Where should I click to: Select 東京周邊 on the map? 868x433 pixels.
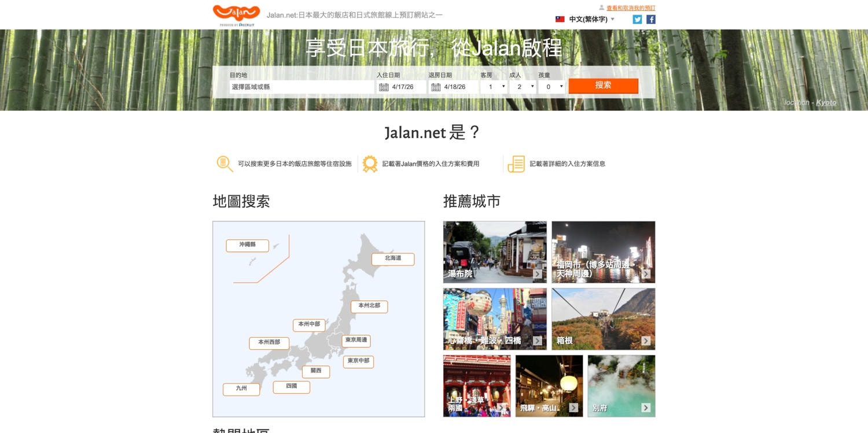tap(356, 341)
